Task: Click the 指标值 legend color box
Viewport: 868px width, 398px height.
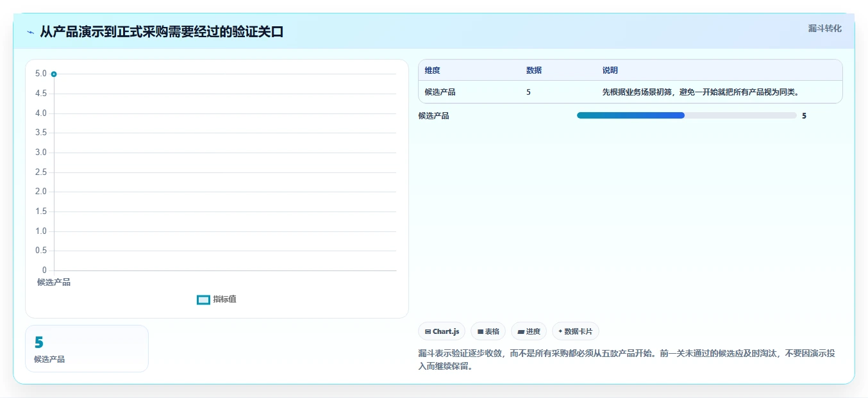Action: [x=203, y=299]
